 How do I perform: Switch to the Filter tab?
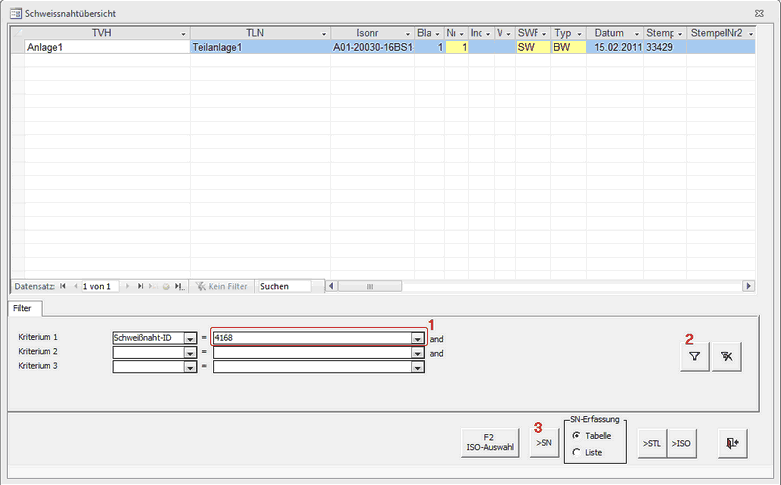point(22,308)
